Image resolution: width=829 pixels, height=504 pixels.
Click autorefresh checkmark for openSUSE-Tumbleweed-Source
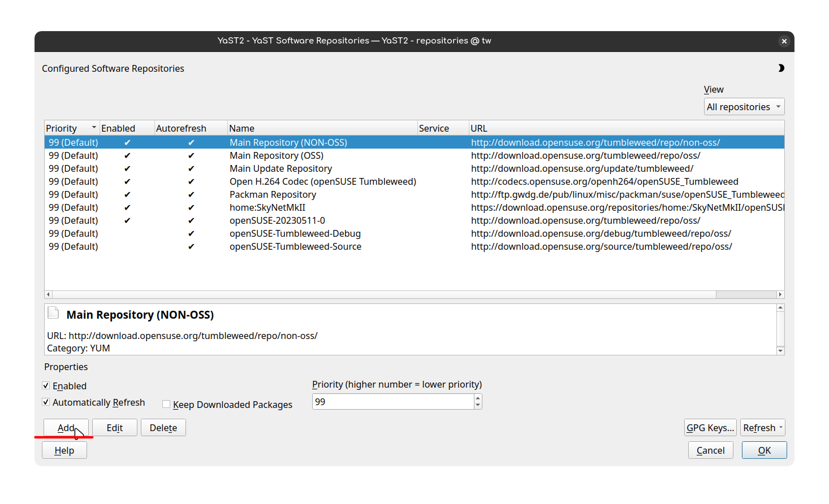point(191,246)
